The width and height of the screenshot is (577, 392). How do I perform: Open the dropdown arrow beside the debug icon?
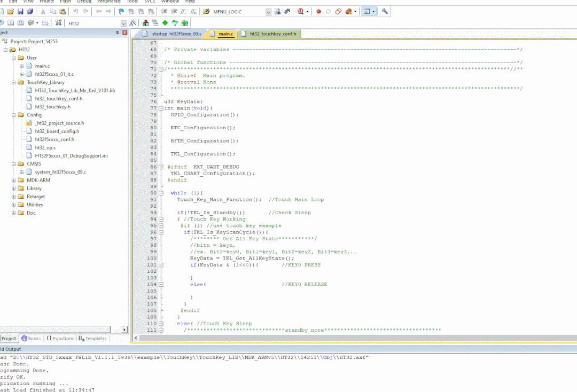pyautogui.click(x=307, y=12)
